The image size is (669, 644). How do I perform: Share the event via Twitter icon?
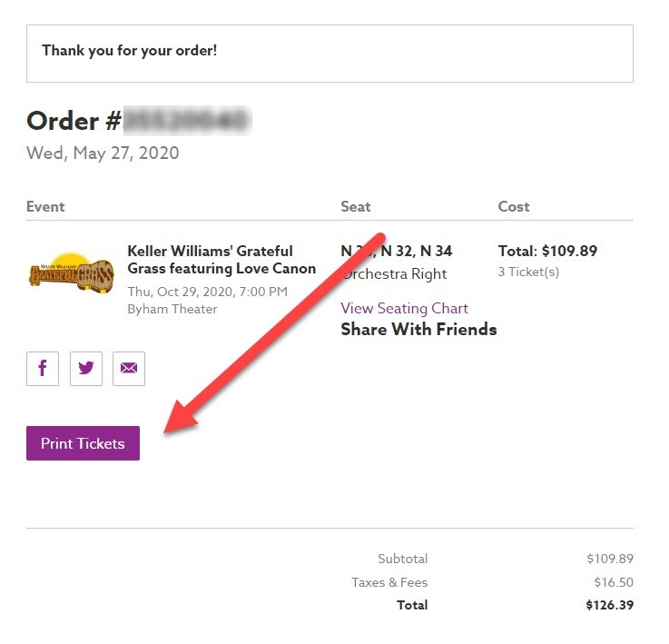click(x=86, y=369)
